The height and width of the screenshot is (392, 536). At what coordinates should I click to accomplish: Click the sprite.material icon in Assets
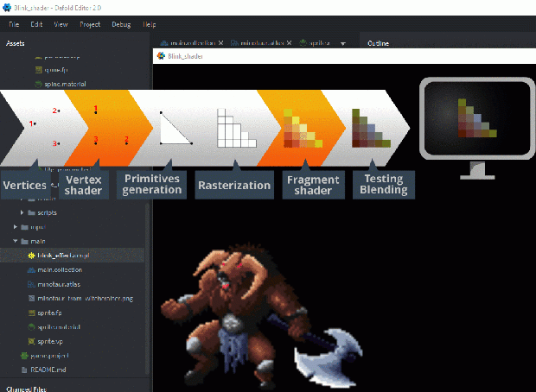pos(31,327)
